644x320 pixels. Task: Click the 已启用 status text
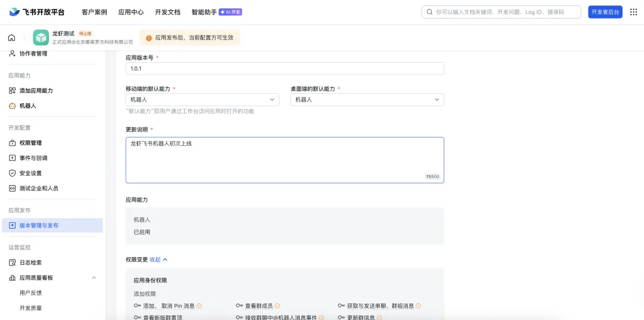click(142, 232)
